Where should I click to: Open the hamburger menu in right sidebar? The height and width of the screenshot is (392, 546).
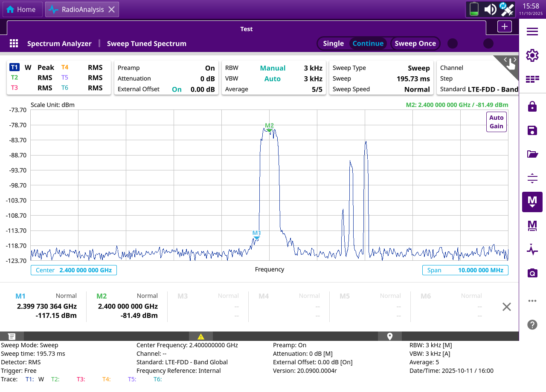(x=532, y=32)
